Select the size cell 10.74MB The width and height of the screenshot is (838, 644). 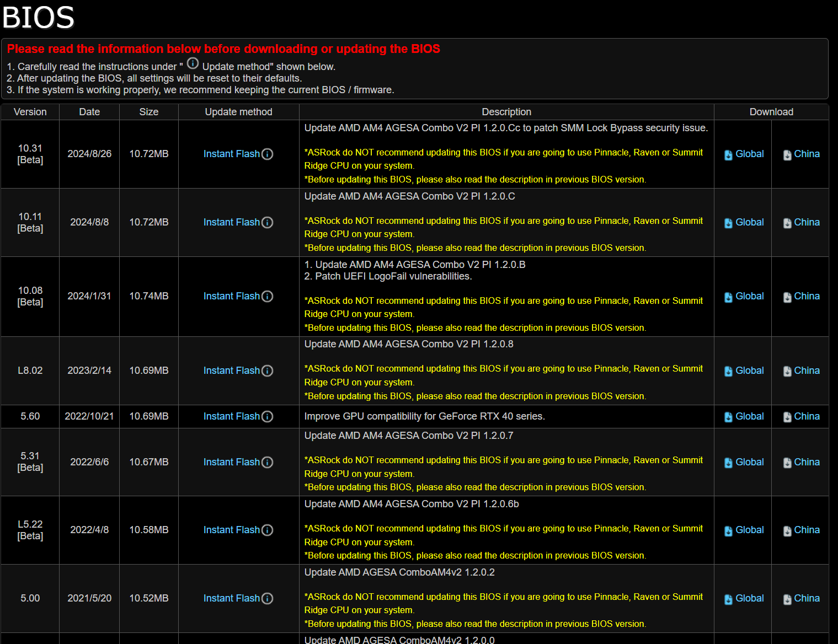(149, 296)
